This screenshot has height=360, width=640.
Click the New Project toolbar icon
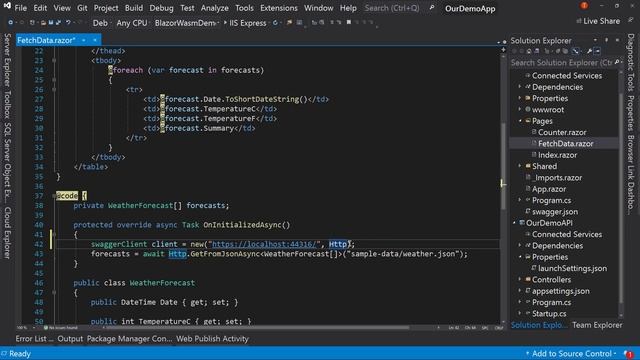[32, 22]
